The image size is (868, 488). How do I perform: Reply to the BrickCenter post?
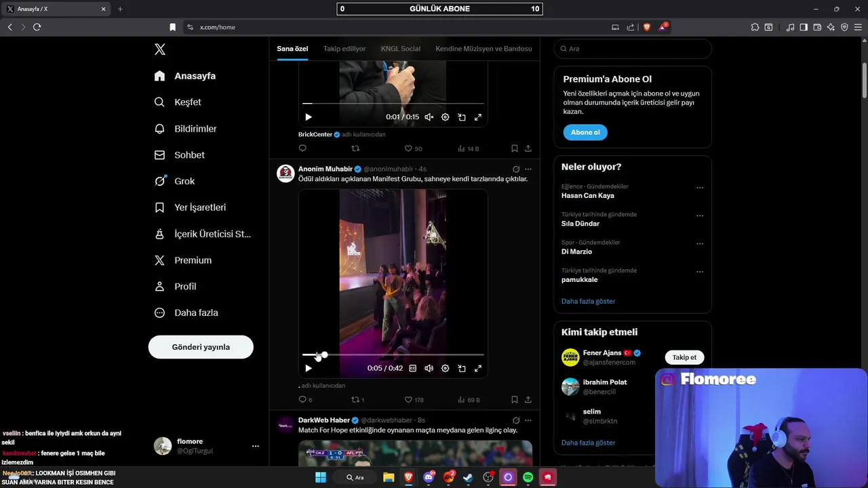point(302,148)
